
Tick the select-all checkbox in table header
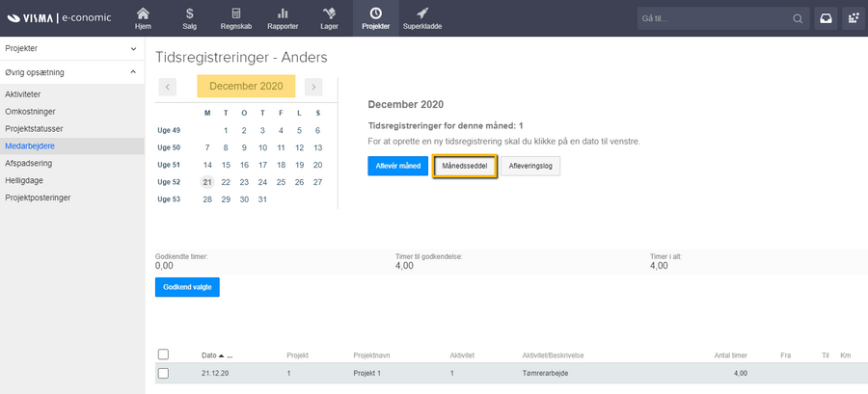(163, 355)
